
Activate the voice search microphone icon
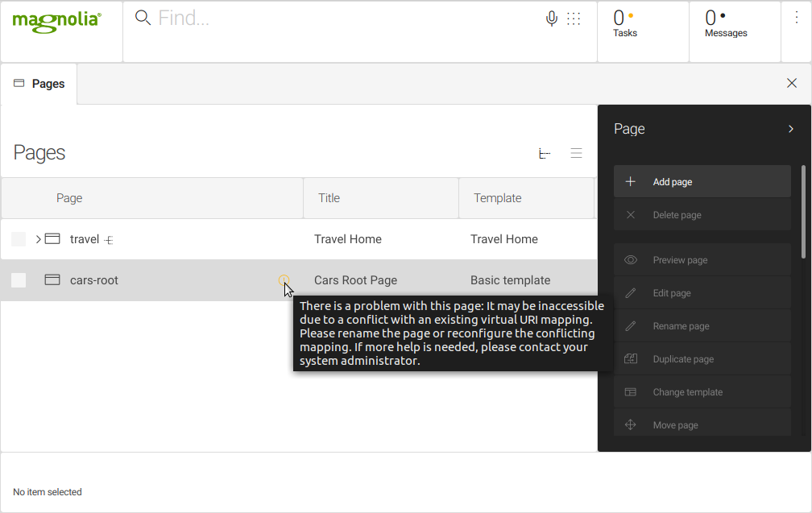(552, 19)
